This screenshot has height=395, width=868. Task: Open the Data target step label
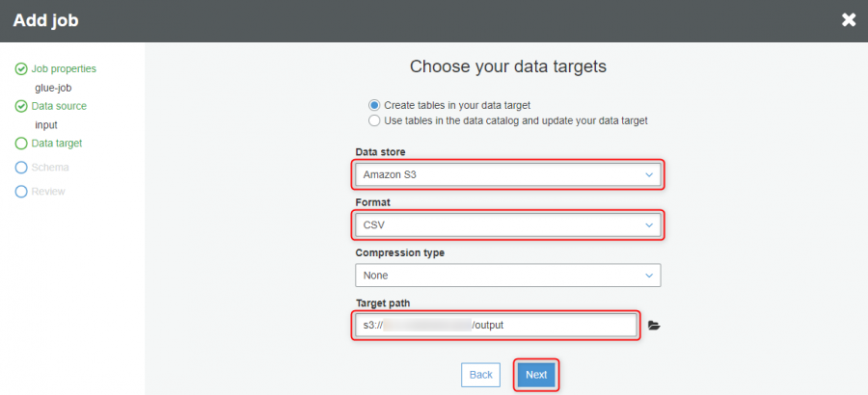coord(57,144)
